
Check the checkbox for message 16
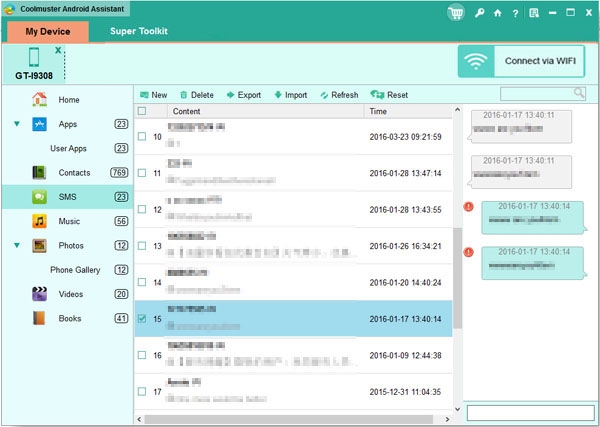click(x=142, y=355)
